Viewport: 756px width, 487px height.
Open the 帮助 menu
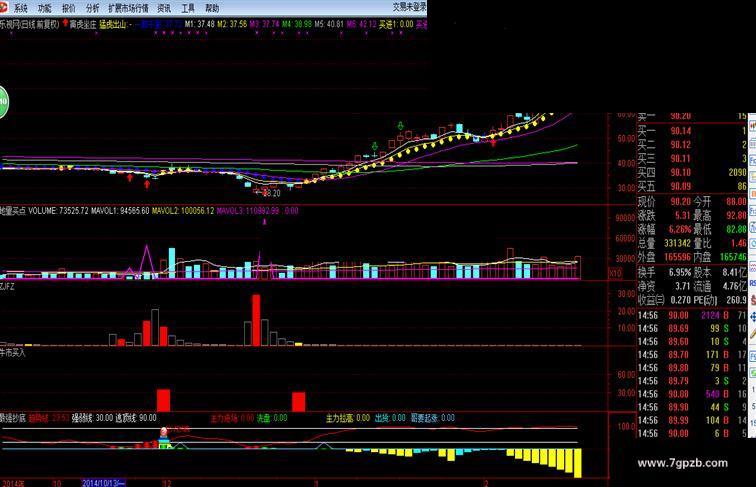tap(212, 8)
